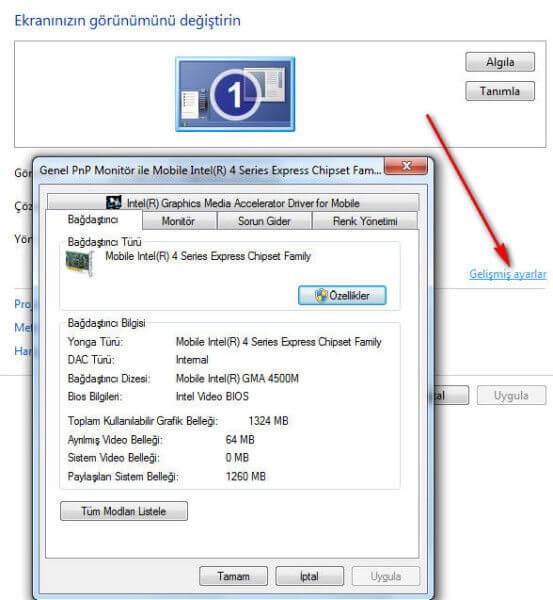Select the '1324 MB' total memory value

pyautogui.click(x=268, y=421)
